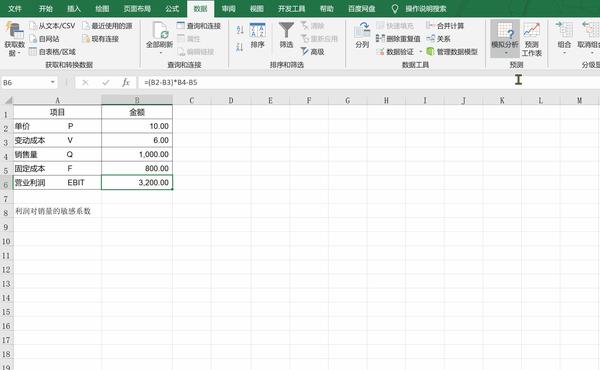
Task: Expand the Name Box dropdown arrow
Action: coord(52,82)
